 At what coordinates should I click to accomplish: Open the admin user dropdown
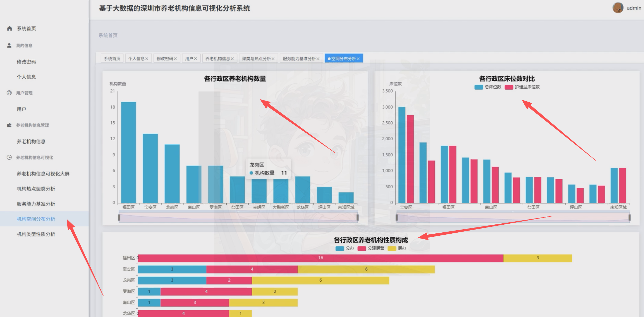click(x=634, y=8)
